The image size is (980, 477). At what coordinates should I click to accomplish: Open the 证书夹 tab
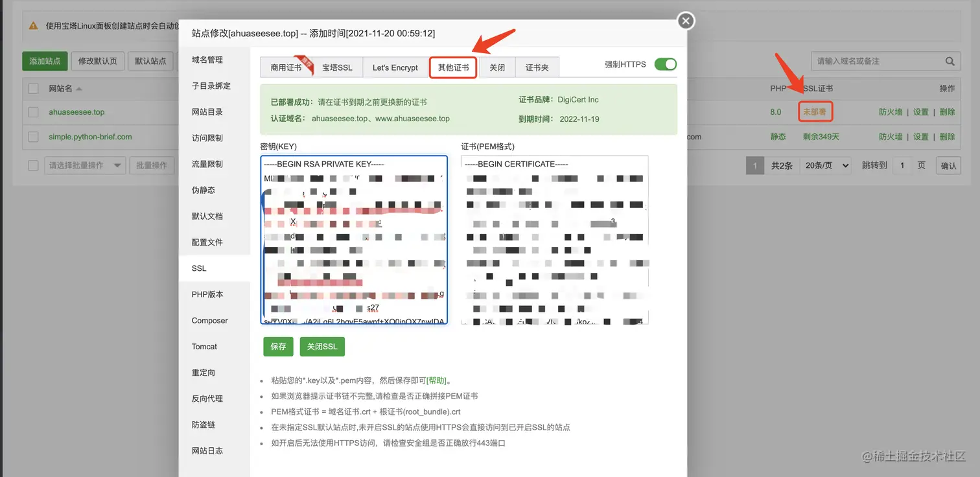coord(537,67)
